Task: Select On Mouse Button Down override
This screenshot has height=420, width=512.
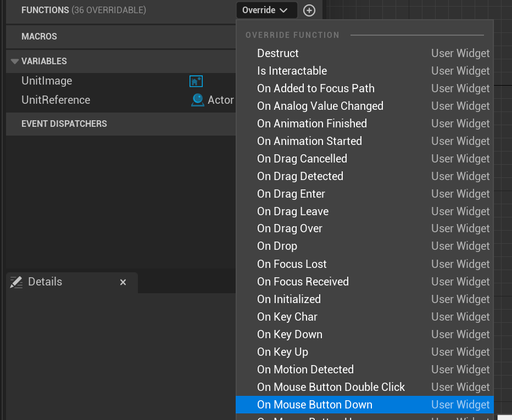Action: pyautogui.click(x=315, y=405)
